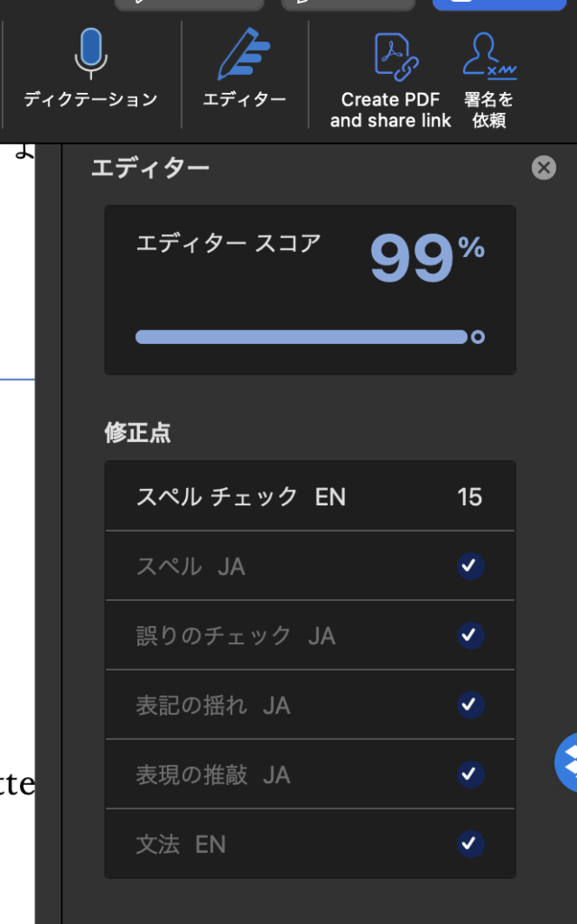Click in the white document page area

[x=16, y=541]
